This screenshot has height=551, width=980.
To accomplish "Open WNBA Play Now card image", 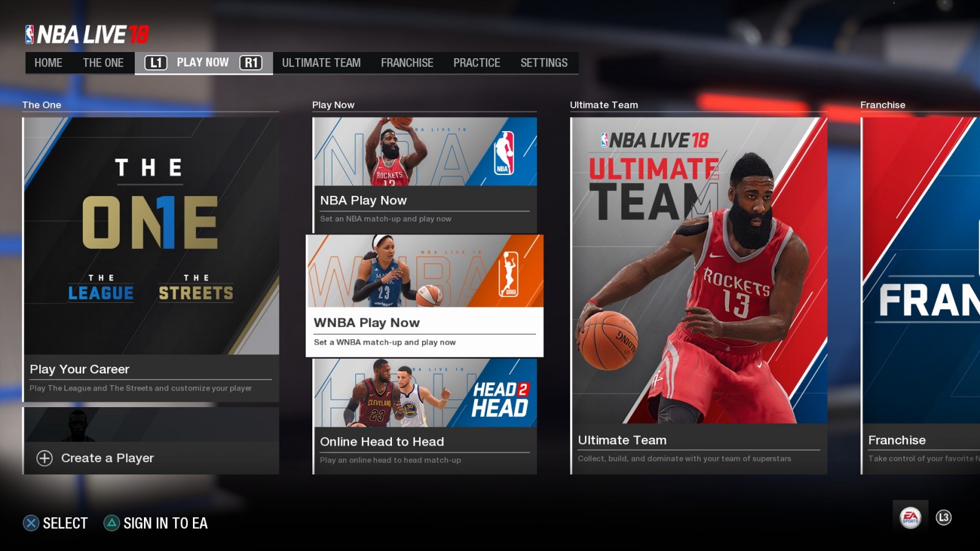I will (x=424, y=271).
